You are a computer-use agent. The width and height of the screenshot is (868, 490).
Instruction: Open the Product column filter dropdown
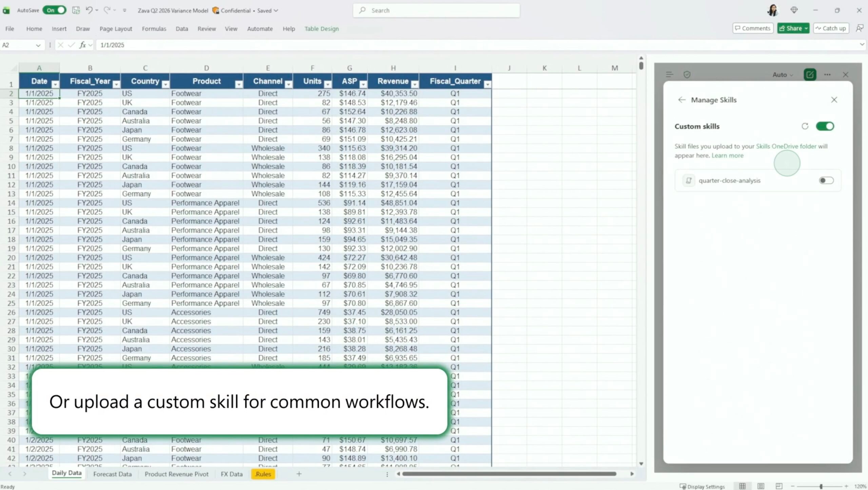coord(239,84)
